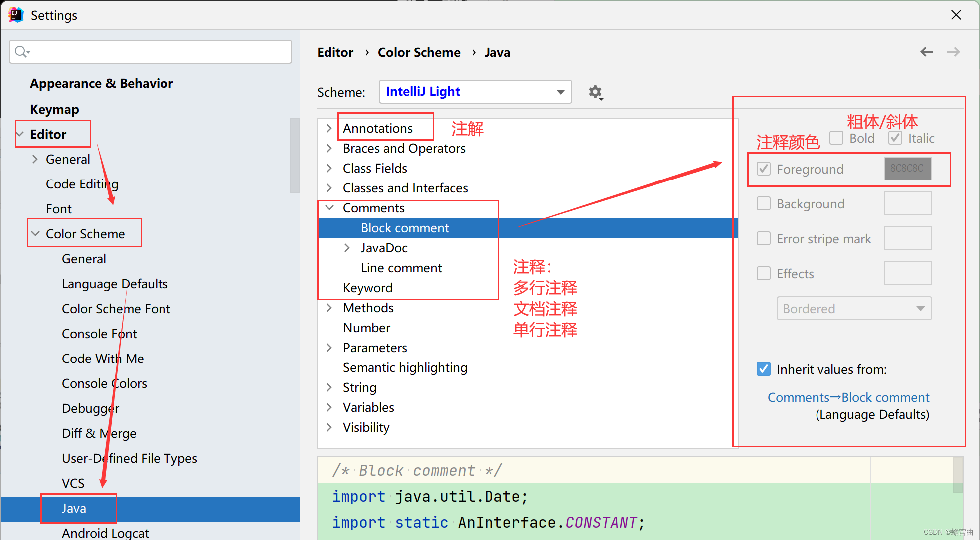Open Console Font settings
980x540 pixels.
coord(99,334)
